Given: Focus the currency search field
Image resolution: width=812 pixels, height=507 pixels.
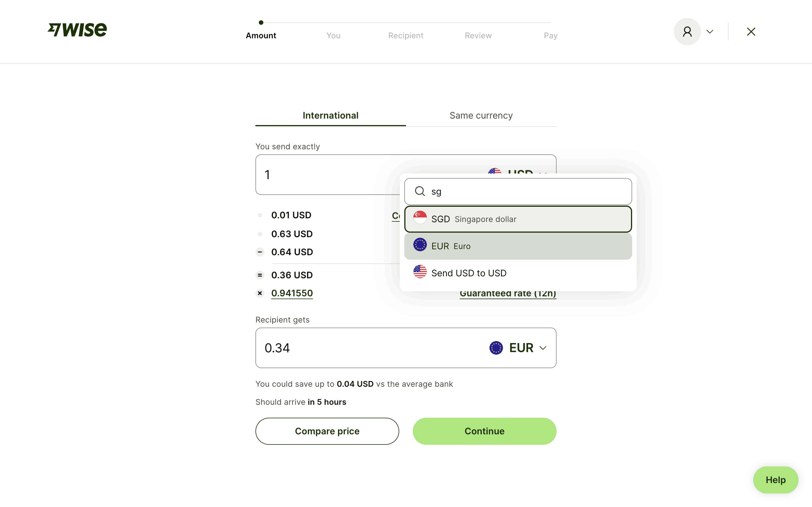Looking at the screenshot, I should (x=527, y=192).
